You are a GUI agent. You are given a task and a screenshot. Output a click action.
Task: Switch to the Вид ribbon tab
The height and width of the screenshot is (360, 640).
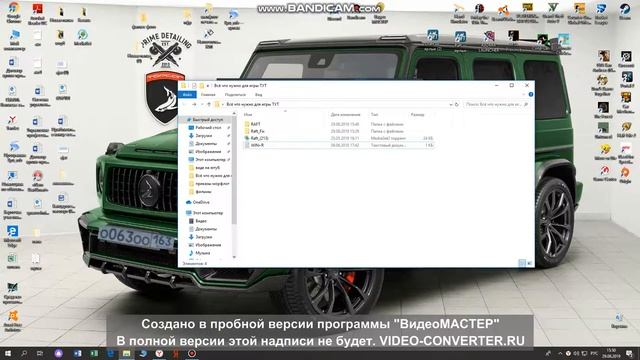click(259, 95)
